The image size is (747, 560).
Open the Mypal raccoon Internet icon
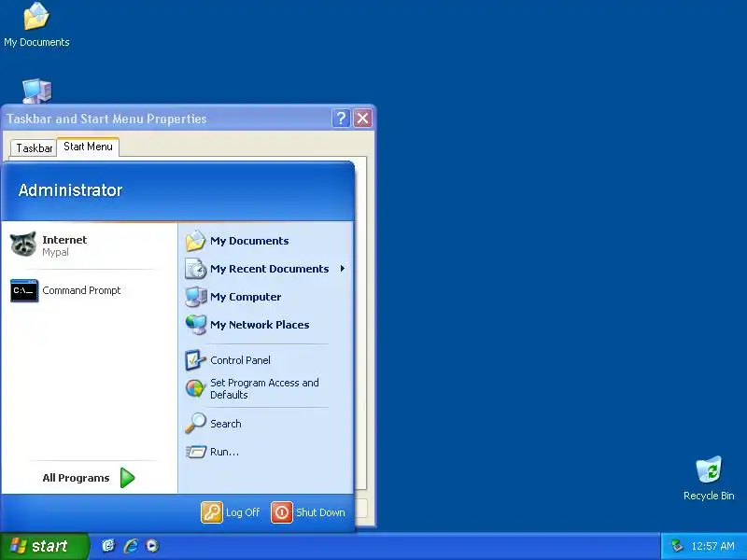[x=23, y=245]
